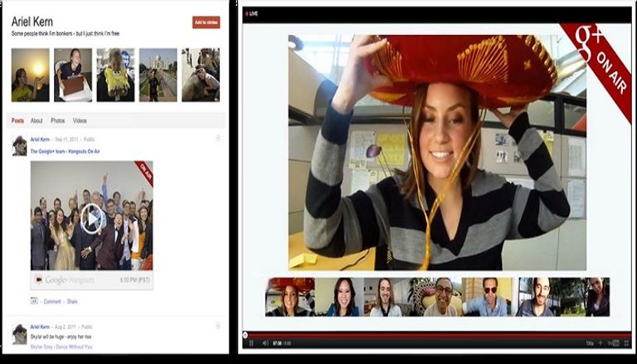
Task: Play the Hangouts On Air video post
Action: click(92, 218)
